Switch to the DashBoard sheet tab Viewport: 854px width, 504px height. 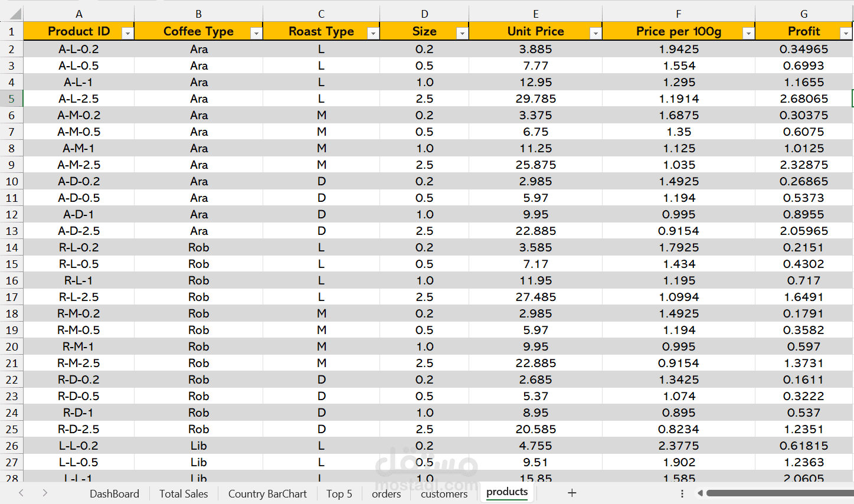tap(114, 494)
